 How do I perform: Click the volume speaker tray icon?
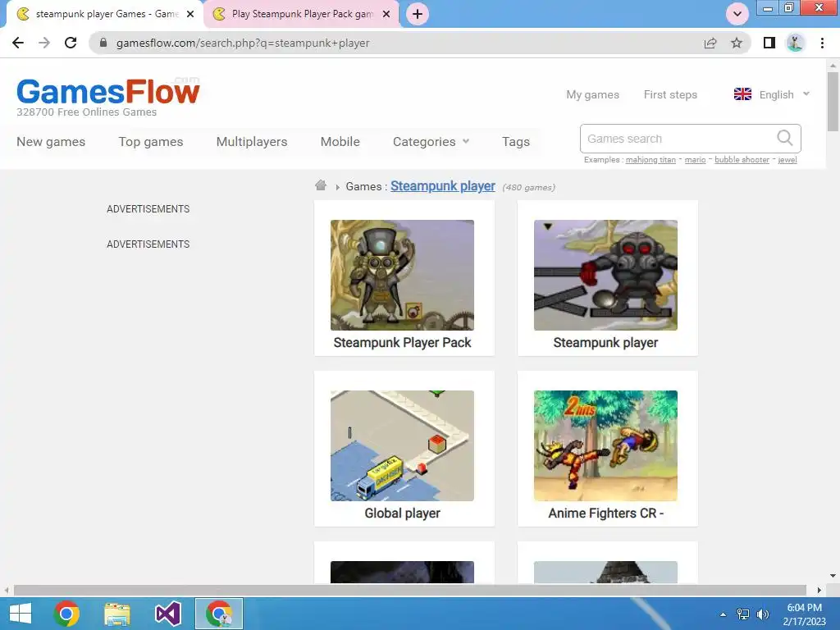[762, 614]
